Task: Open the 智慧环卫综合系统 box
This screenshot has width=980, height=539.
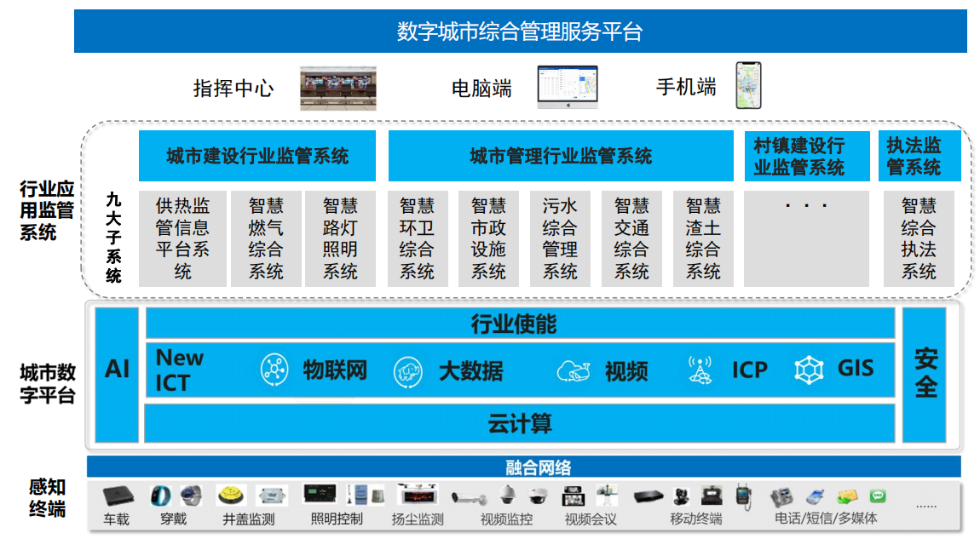Action: 418,238
